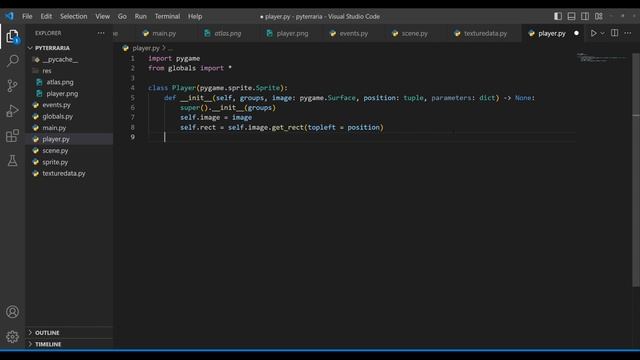The width and height of the screenshot is (640, 360).
Task: Open run options dropdown arrow
Action: click(x=602, y=33)
